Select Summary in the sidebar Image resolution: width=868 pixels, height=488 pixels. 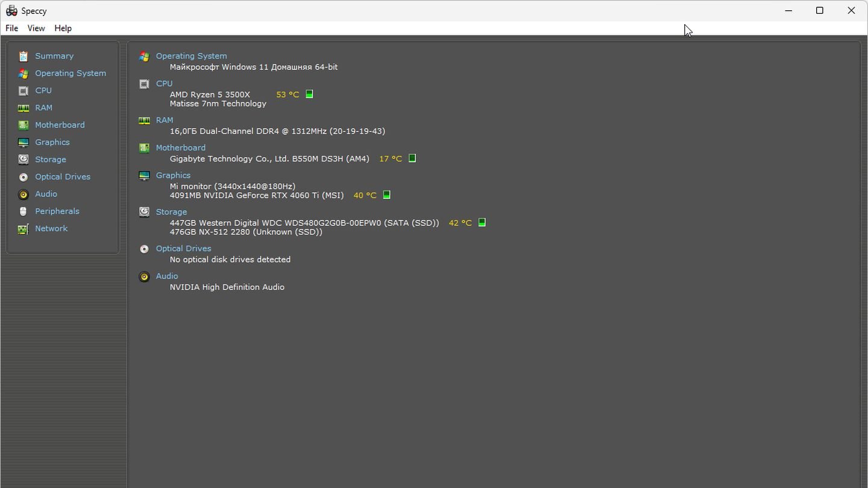(54, 56)
